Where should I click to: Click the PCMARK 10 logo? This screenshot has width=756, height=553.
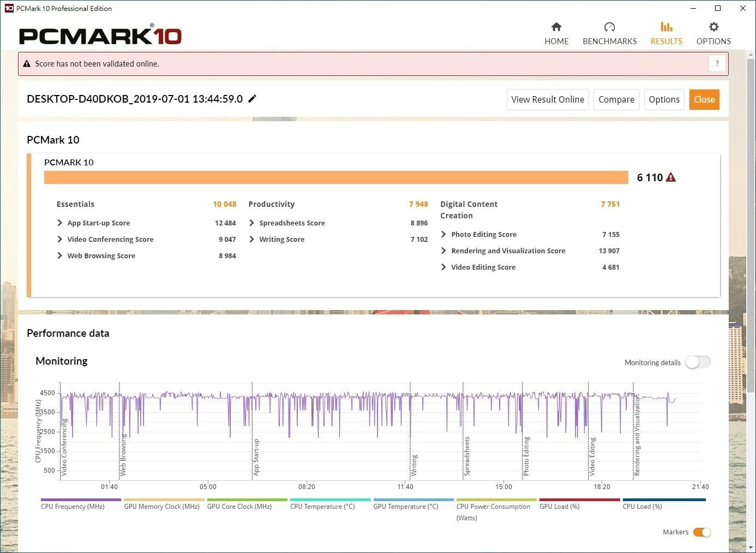coord(100,35)
